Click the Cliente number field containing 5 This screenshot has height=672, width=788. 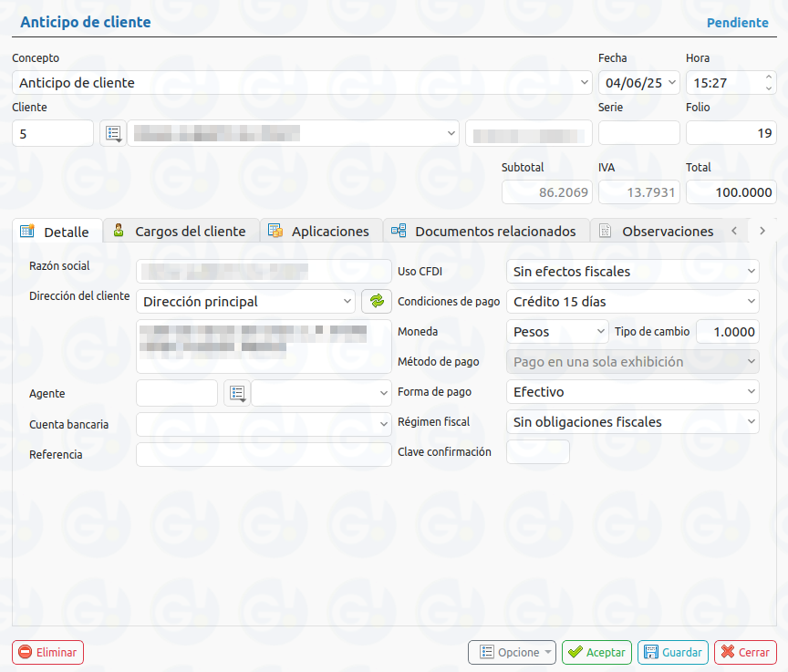pyautogui.click(x=53, y=133)
